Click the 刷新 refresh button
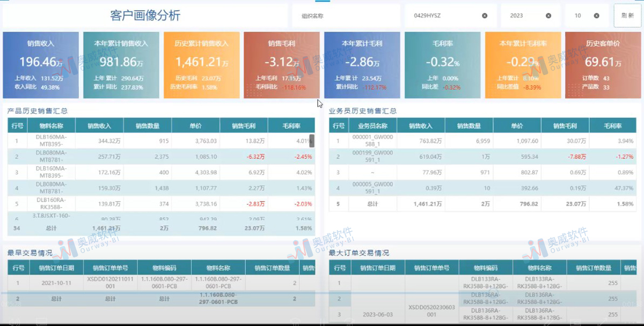This screenshot has height=326, width=644. [x=627, y=16]
